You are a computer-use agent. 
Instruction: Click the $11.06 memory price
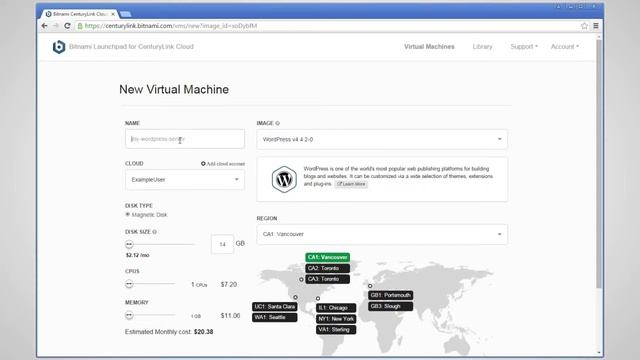(x=230, y=316)
